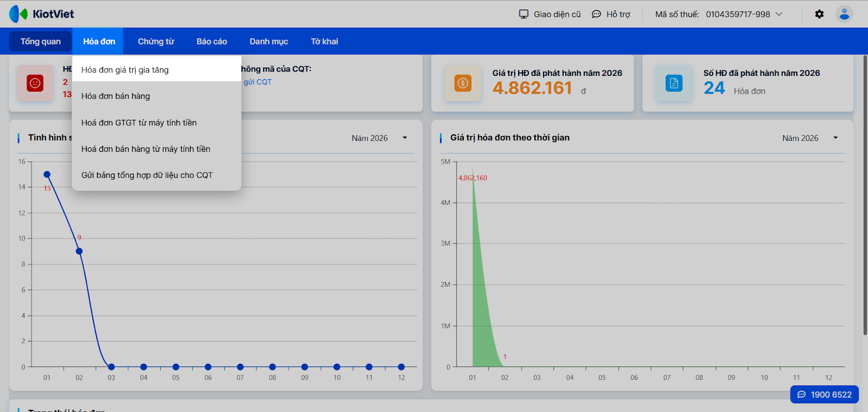Click the monitor icon for Giao diện cũ
Screen dimensions: 868x412
pyautogui.click(x=524, y=14)
